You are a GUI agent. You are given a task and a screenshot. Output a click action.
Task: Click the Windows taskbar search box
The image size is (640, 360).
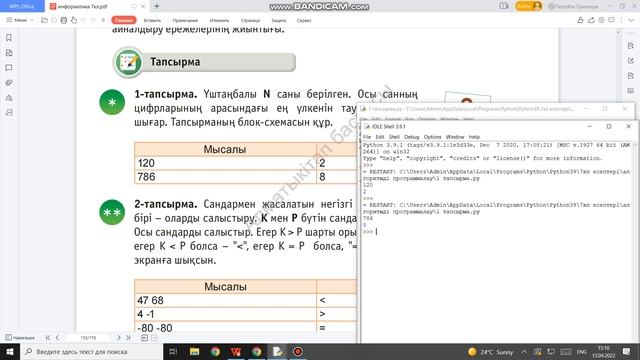click(x=91, y=351)
